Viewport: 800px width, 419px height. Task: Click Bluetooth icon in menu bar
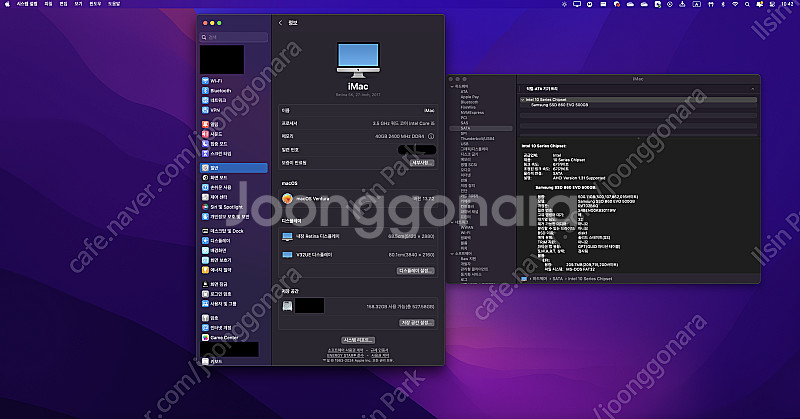coord(722,4)
